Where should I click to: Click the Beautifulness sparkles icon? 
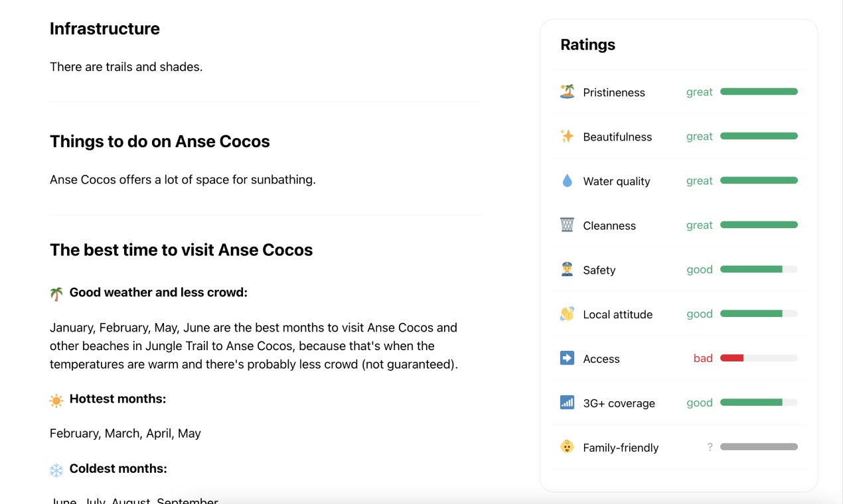click(567, 136)
